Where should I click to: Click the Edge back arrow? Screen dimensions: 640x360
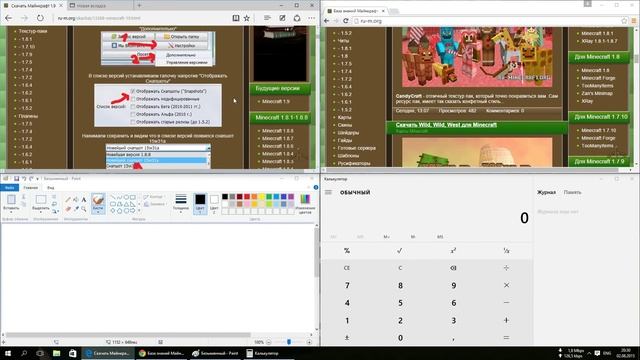(x=9, y=18)
